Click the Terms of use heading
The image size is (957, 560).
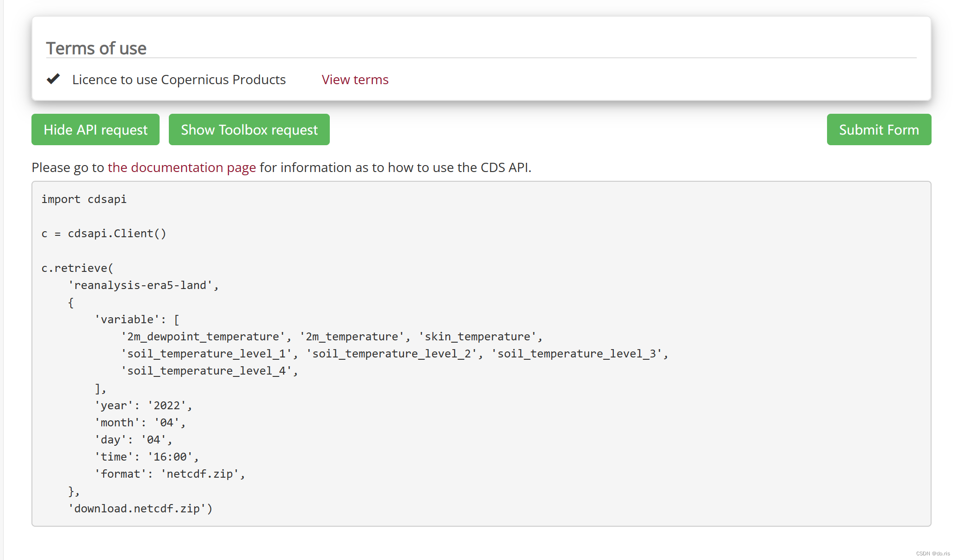[96, 48]
